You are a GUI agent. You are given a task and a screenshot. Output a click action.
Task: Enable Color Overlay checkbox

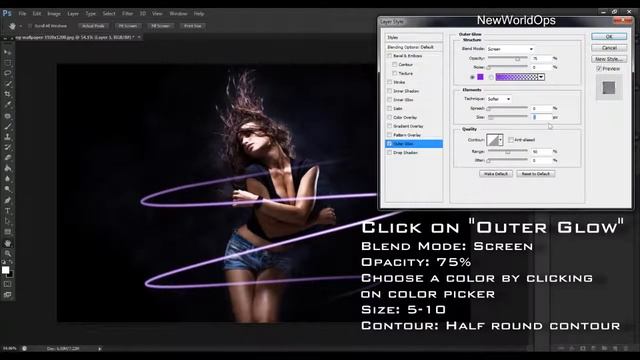(x=390, y=117)
